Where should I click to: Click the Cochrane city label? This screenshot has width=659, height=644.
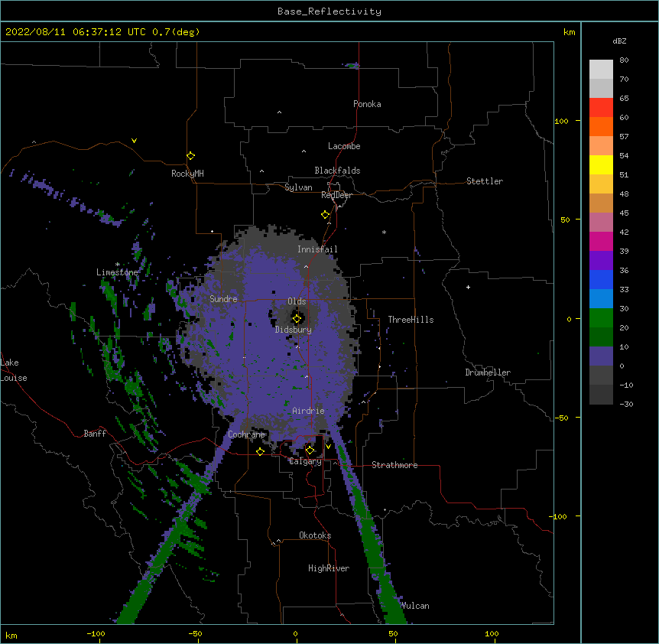point(246,434)
